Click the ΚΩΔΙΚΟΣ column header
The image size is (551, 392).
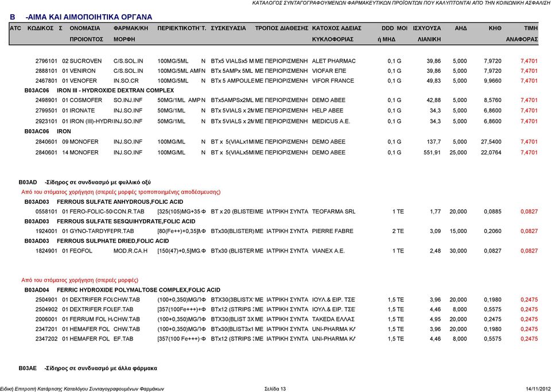coord(40,28)
